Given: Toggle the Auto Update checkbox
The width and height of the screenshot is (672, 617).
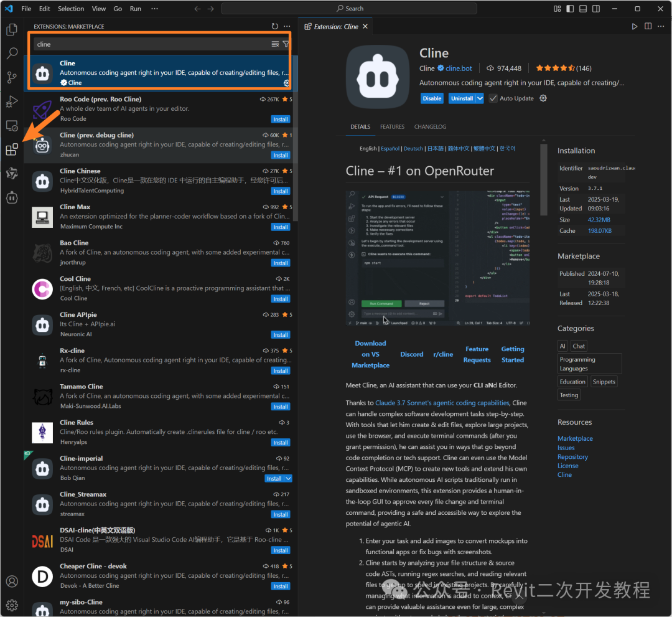Looking at the screenshot, I should point(493,98).
